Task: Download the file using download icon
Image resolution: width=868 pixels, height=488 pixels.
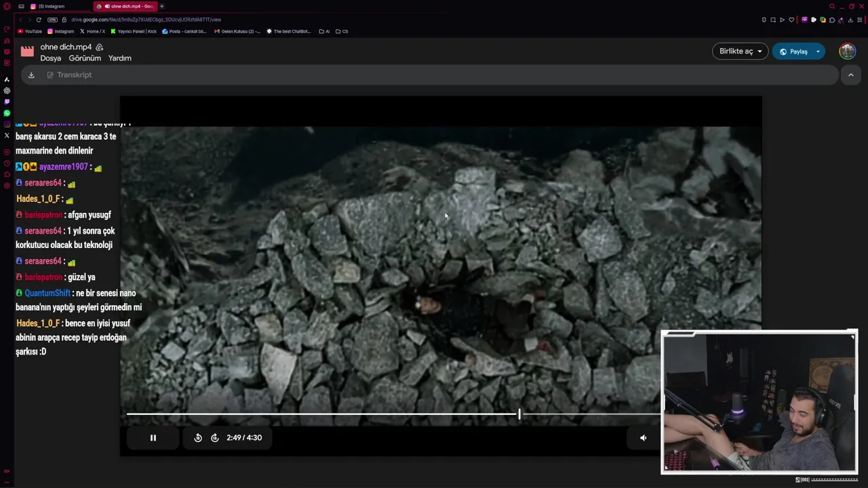Action: (31, 75)
